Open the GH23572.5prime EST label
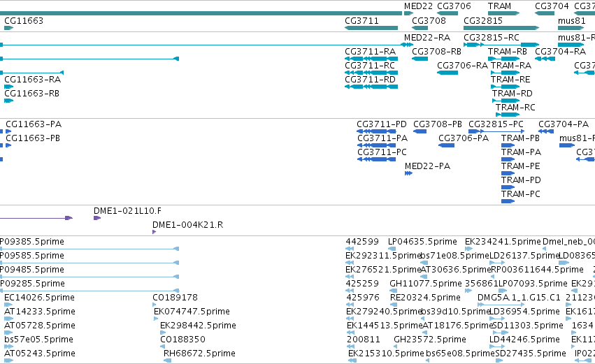The height and width of the screenshot is (364, 595). [x=430, y=340]
